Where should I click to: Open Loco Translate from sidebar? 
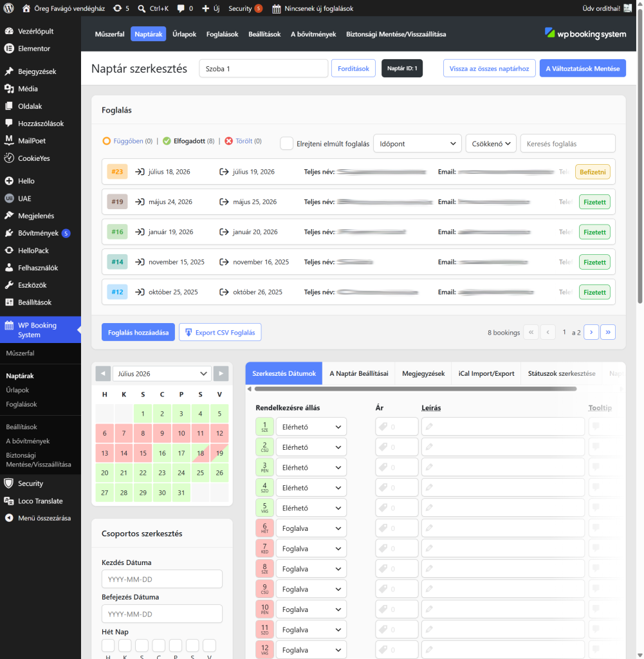[x=41, y=501]
